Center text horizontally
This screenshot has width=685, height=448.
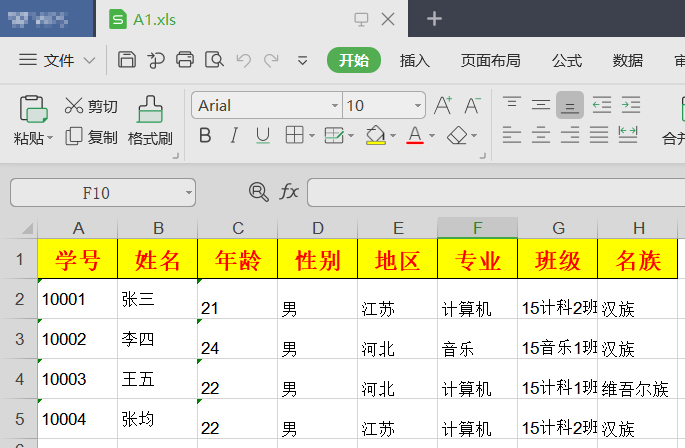pos(541,135)
